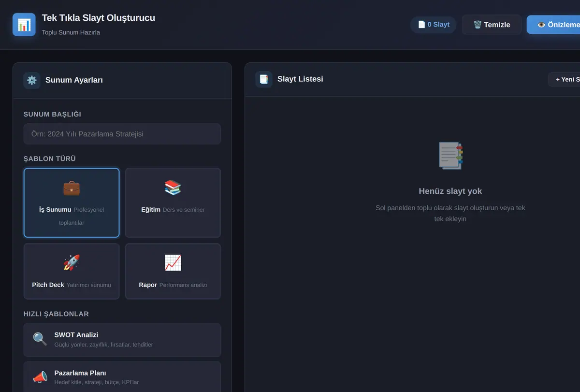The width and height of the screenshot is (580, 392).
Task: Click the "ŞABLON TÜRÜ" section label
Action: pyautogui.click(x=50, y=159)
